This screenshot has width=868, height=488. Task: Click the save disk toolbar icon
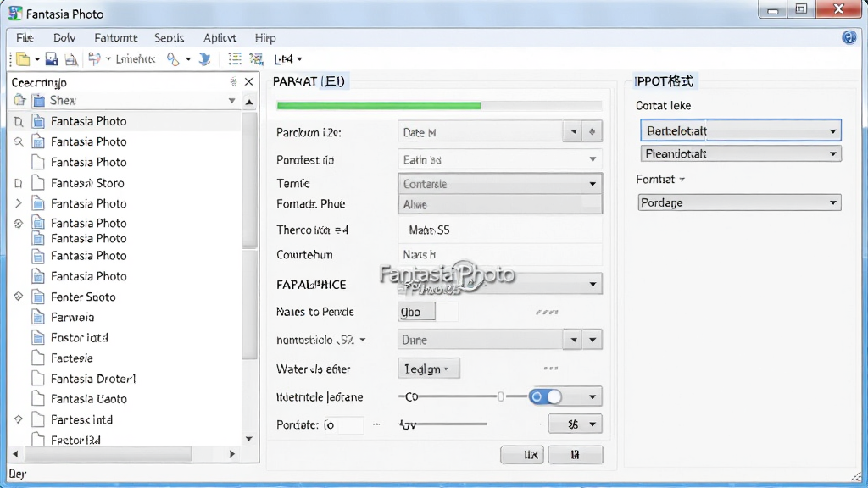(52, 58)
